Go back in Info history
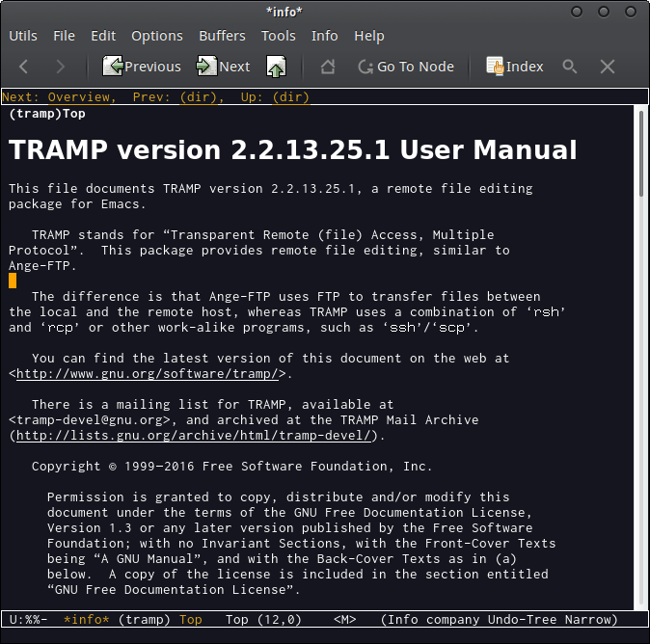 click(24, 67)
